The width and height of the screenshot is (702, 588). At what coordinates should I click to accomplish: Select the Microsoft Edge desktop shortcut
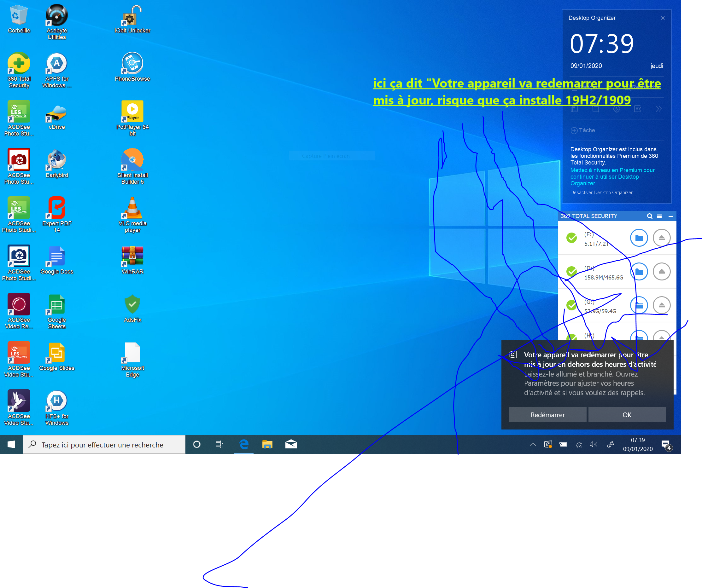132,360
